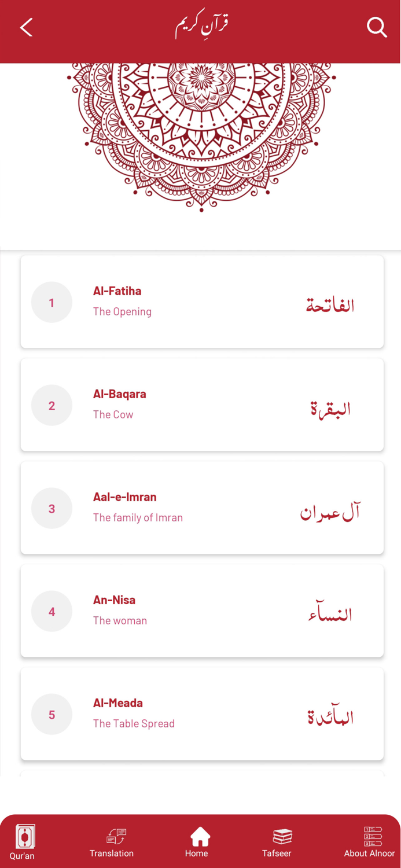Select the circled number 4 badge
Screen dimensions: 401x868
[x=51, y=611]
